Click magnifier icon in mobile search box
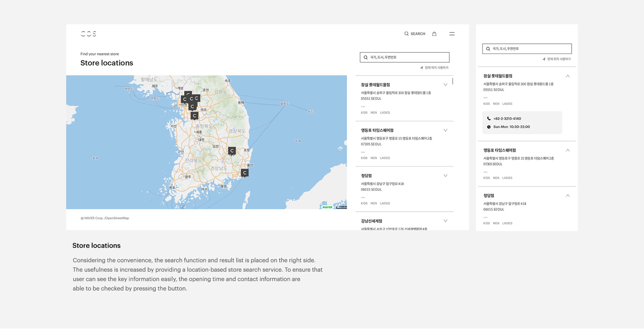644x329 pixels. pyautogui.click(x=488, y=49)
